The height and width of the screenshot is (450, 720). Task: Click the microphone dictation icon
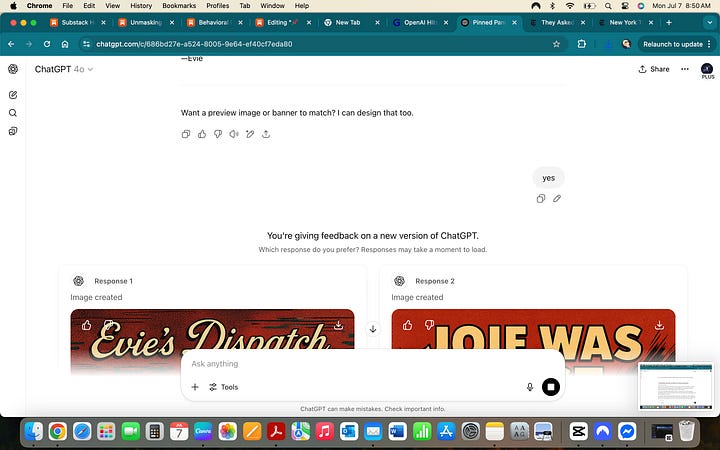[x=530, y=387]
